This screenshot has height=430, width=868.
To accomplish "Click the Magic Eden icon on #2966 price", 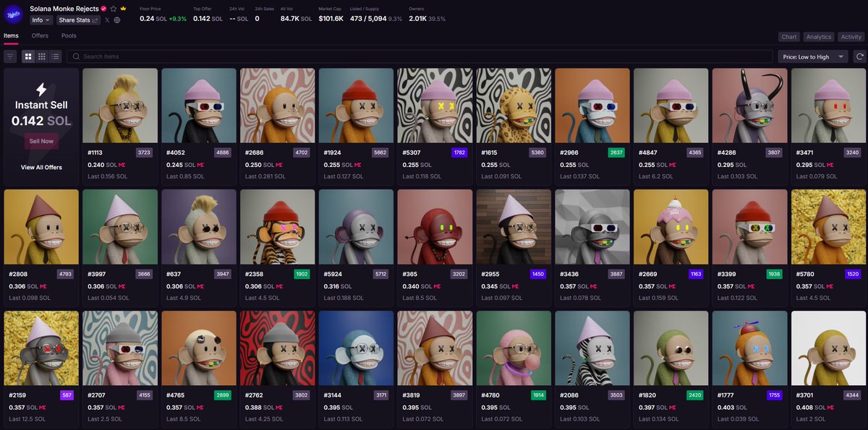I will (595, 165).
